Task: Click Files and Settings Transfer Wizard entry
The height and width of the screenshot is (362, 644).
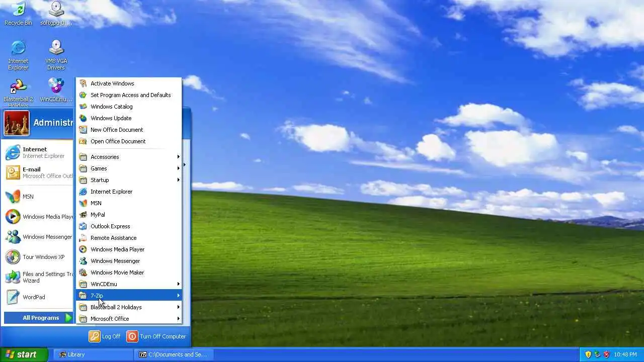Action: pos(38,277)
